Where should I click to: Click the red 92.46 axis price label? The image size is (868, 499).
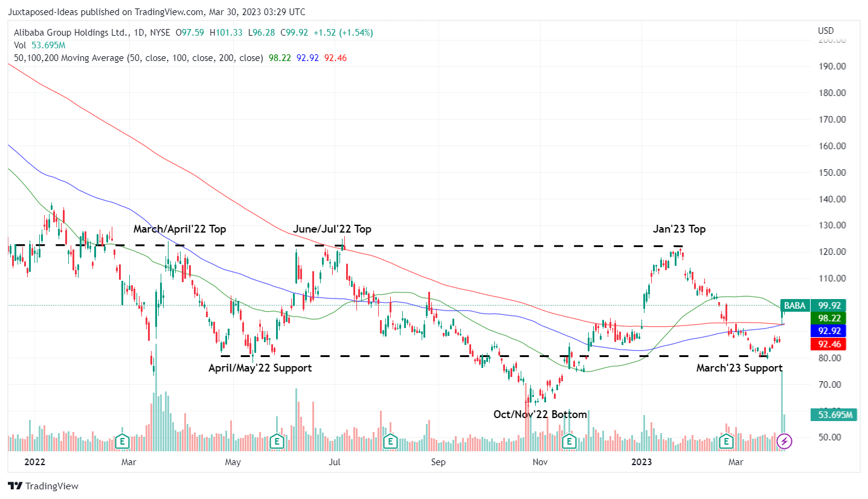tap(828, 344)
